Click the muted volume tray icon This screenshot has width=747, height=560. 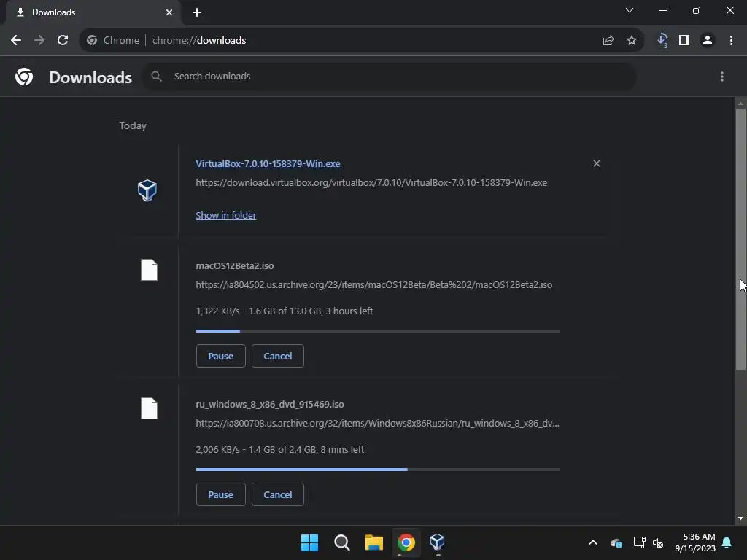[x=658, y=542]
